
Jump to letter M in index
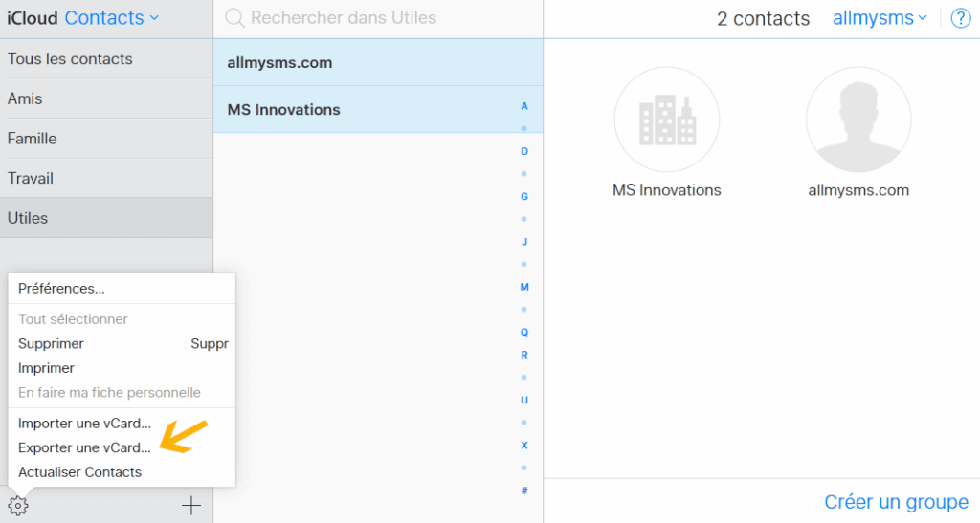click(x=524, y=287)
